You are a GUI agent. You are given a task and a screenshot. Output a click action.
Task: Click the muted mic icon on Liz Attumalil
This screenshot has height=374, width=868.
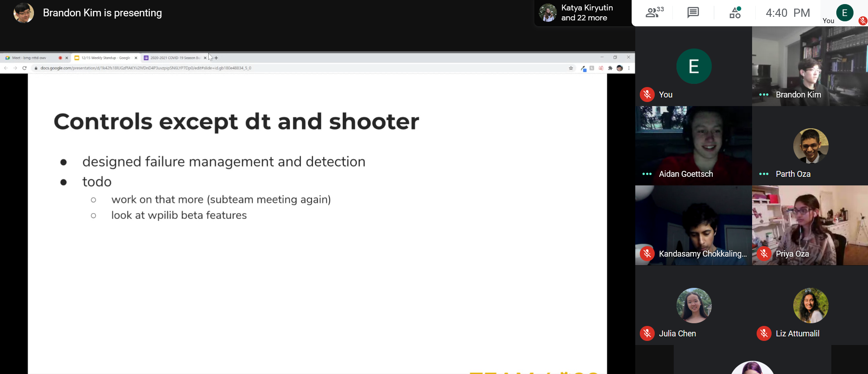pos(764,334)
